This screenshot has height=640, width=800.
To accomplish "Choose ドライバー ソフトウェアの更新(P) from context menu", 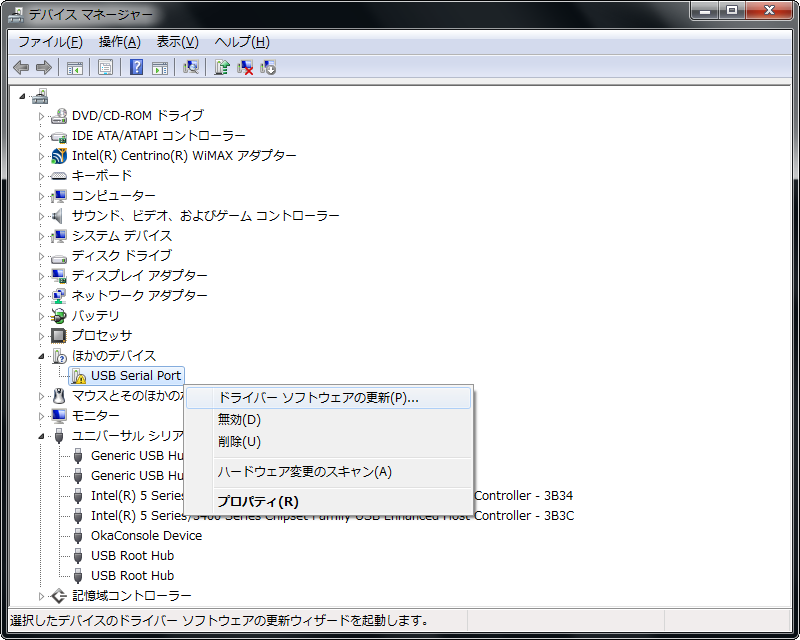I will click(x=318, y=398).
